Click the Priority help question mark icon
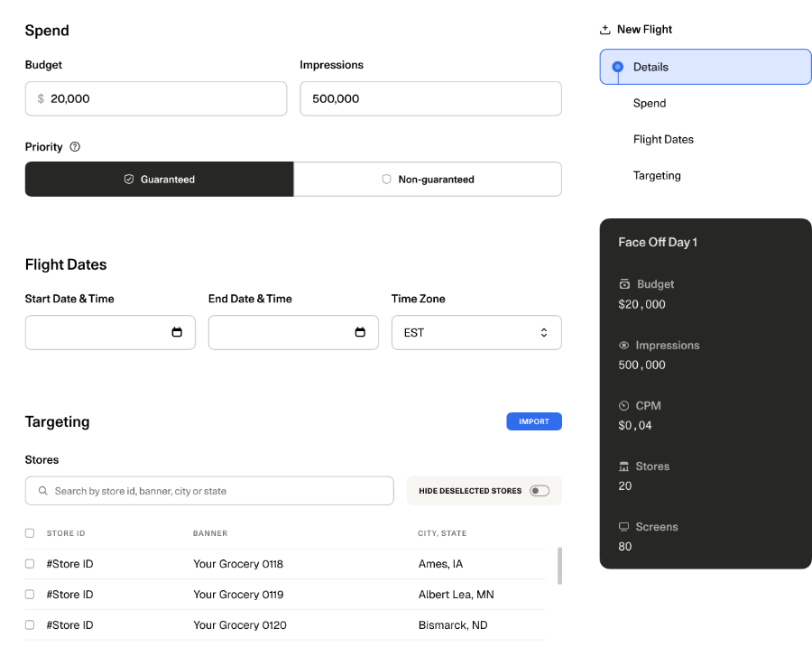Viewport: 812px width, 647px height. 75,147
